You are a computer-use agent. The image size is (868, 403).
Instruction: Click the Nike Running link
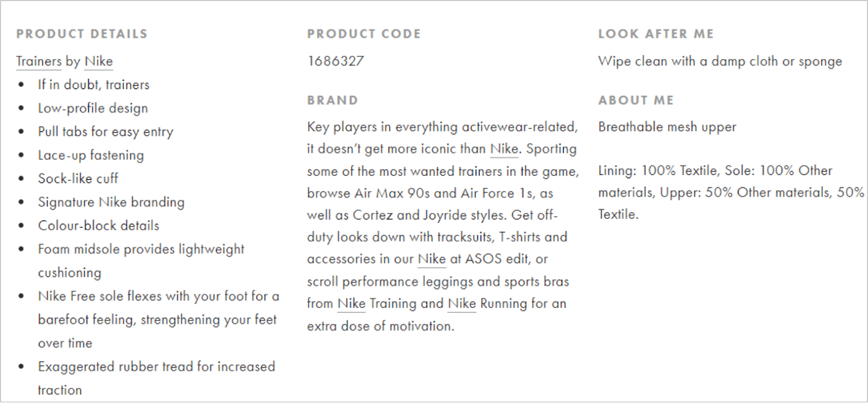click(462, 304)
